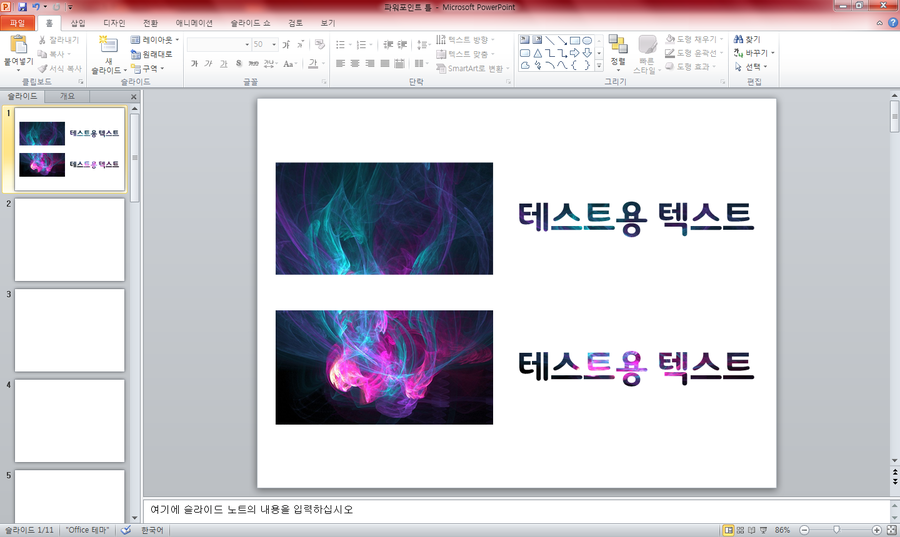Screen dimensions: 900x537
Task: Toggle underline 가 formatting
Action: click(x=224, y=64)
